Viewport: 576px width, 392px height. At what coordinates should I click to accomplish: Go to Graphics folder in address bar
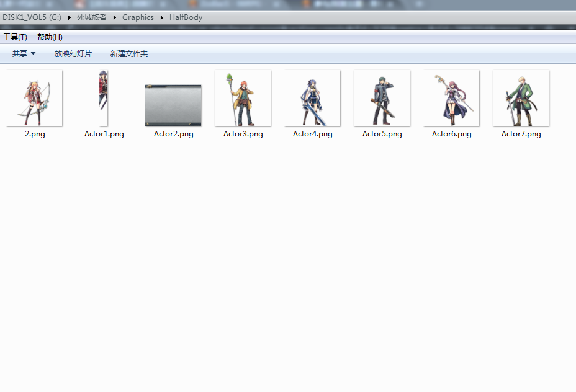138,17
